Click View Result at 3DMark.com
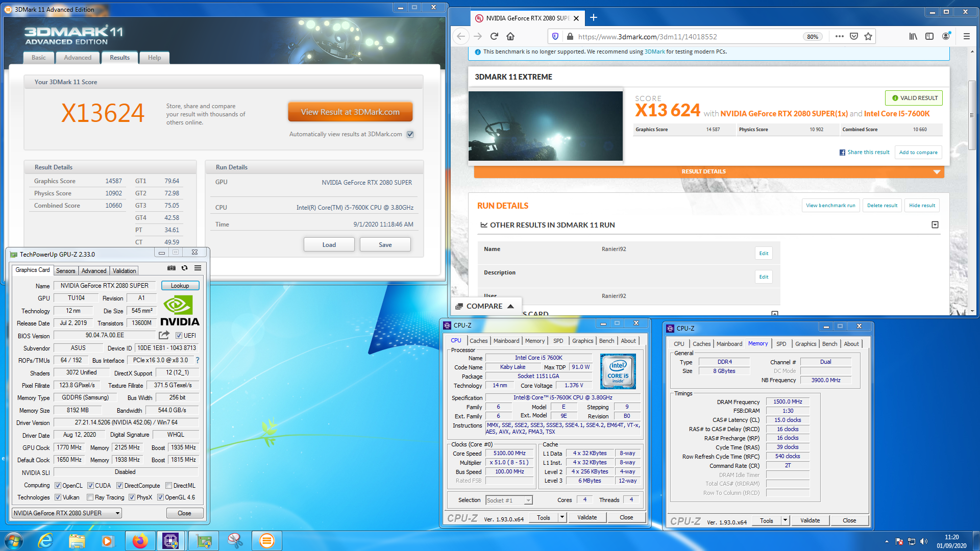The width and height of the screenshot is (980, 551). (x=350, y=112)
